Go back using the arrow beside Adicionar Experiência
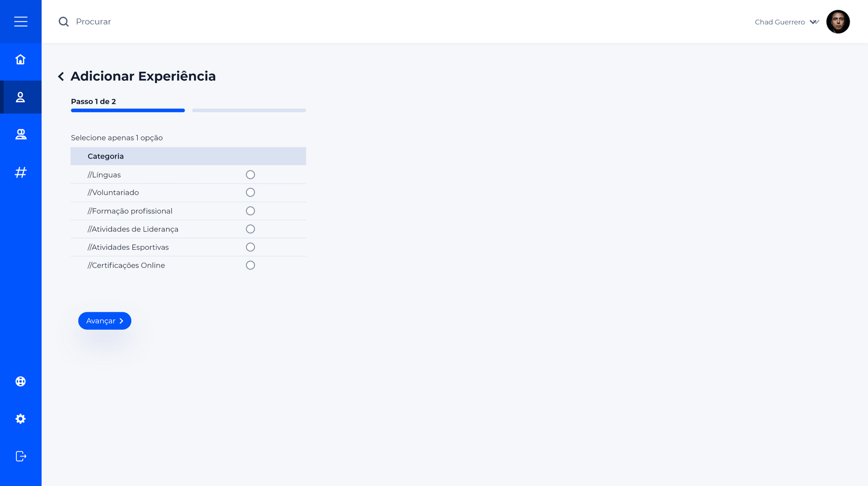Image resolution: width=868 pixels, height=486 pixels. tap(61, 77)
